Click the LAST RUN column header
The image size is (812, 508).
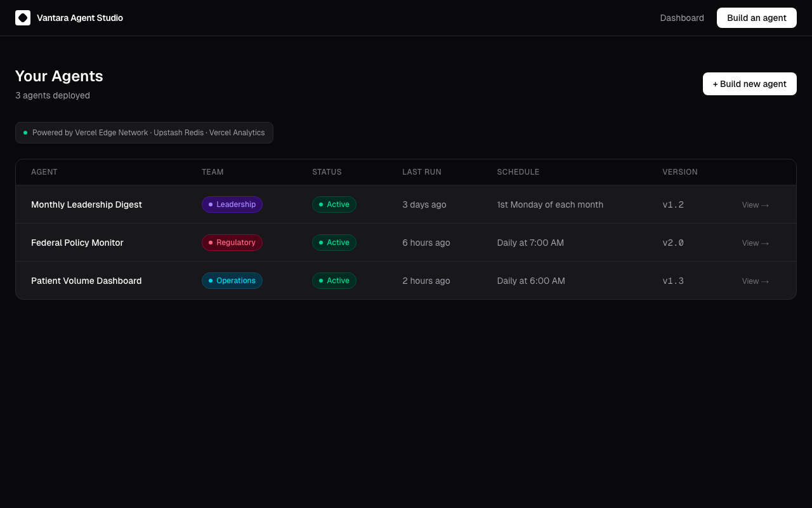point(422,172)
